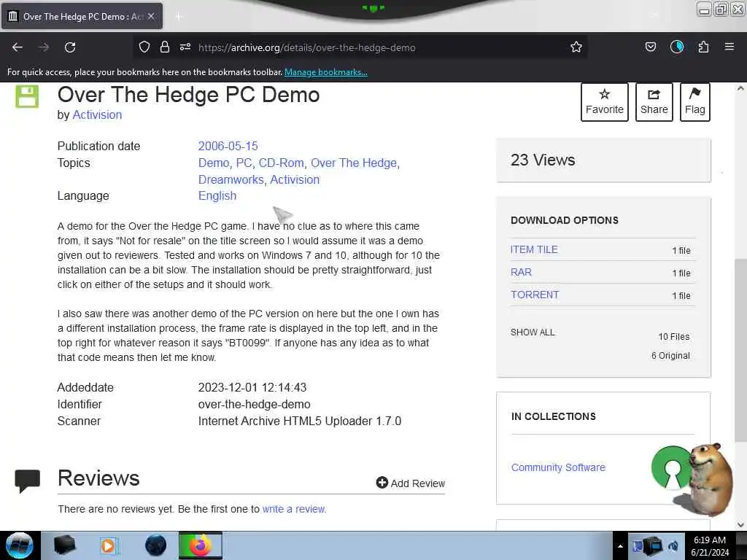Show hidden system tray icons

coord(620,546)
